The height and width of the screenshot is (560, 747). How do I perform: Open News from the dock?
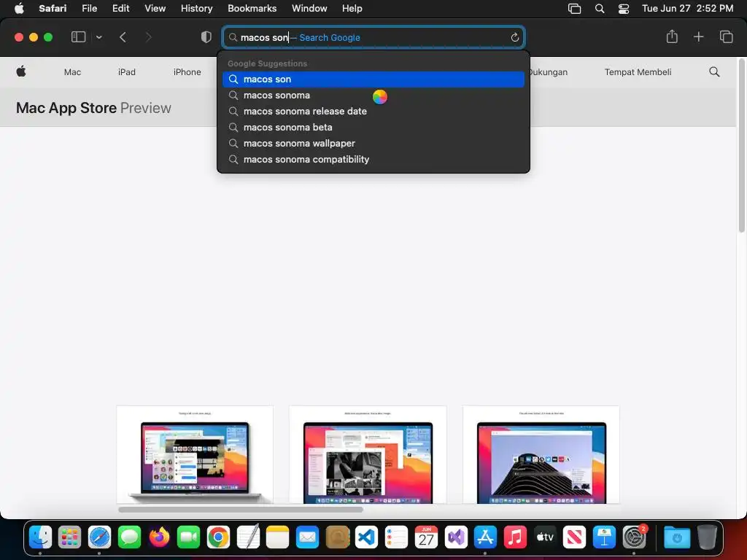pos(575,537)
